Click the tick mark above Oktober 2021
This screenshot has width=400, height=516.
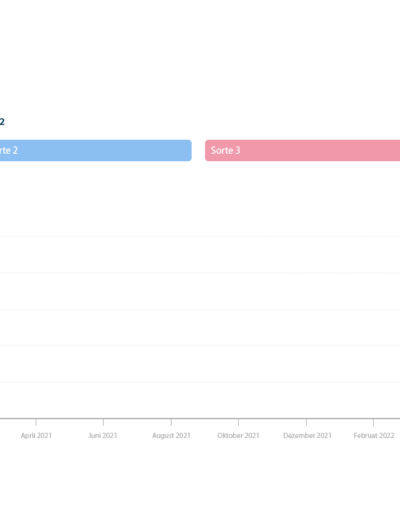point(238,422)
